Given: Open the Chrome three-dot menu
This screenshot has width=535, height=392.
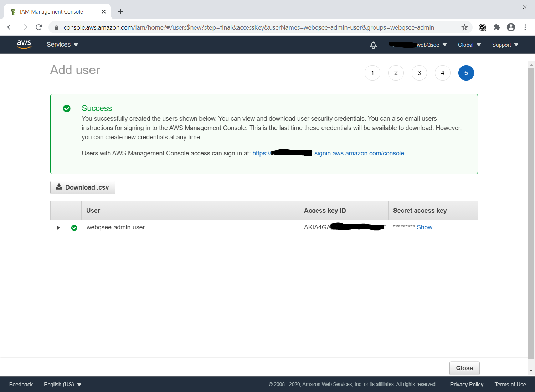Looking at the screenshot, I should click(525, 27).
